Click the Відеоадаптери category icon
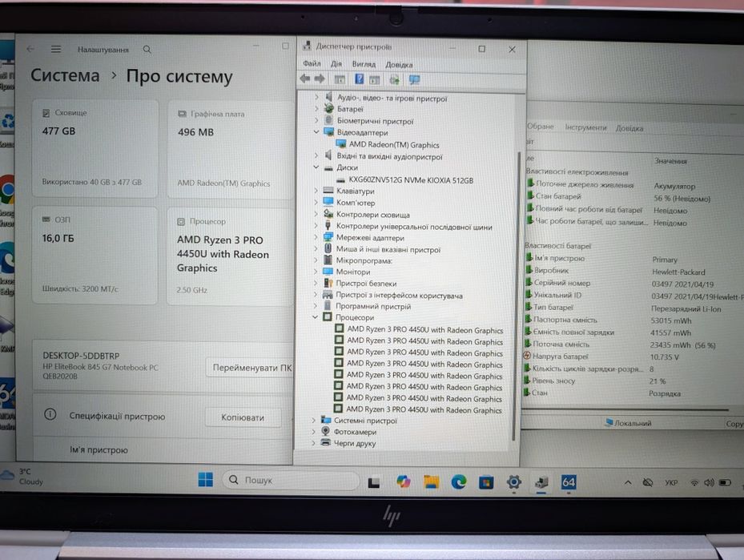The image size is (744, 560). tap(329, 132)
